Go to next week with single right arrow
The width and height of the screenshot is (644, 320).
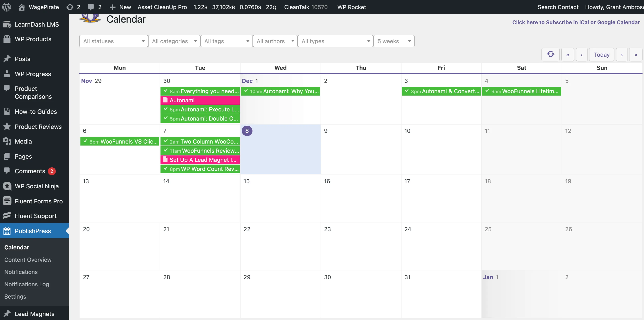(622, 55)
